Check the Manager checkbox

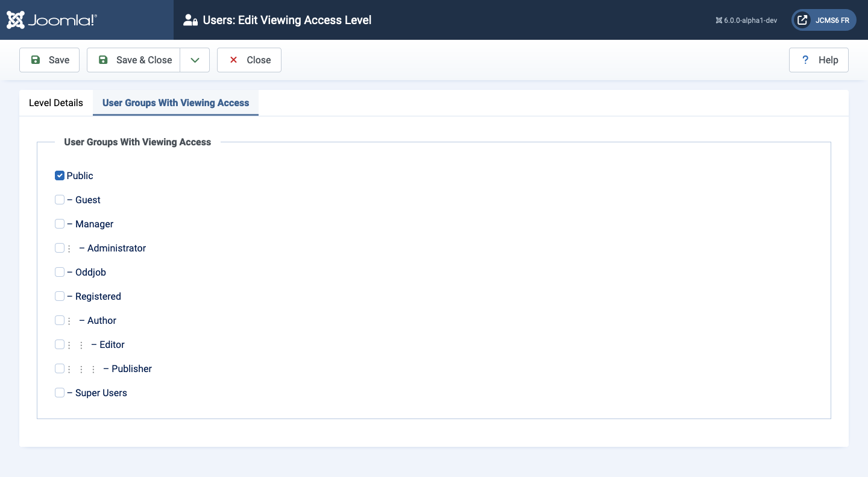point(60,224)
